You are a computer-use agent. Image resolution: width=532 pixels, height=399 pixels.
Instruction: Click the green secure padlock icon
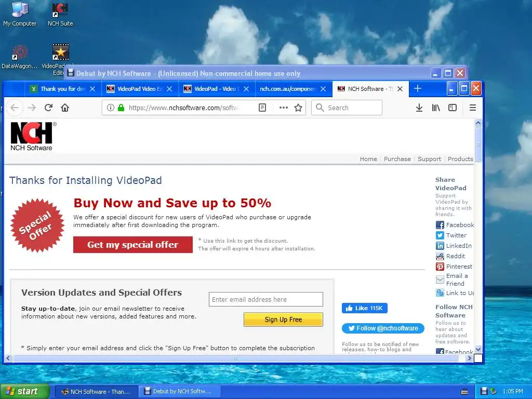121,108
